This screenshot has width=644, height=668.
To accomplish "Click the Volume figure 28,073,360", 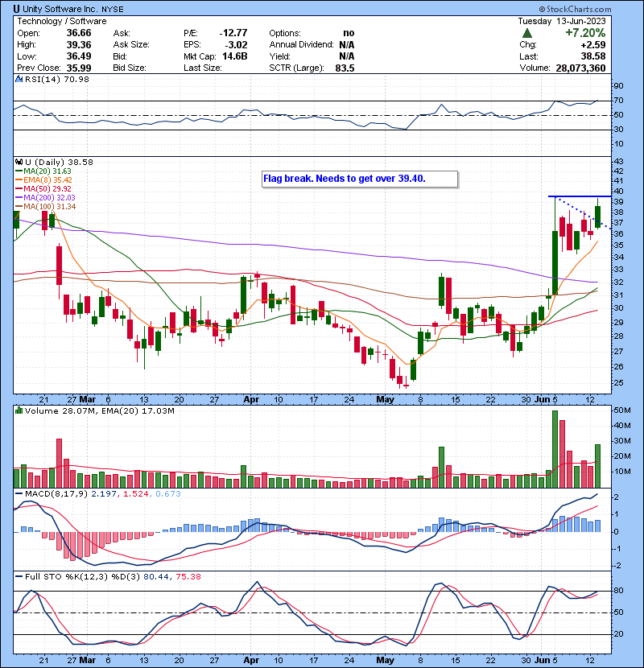I will click(x=580, y=68).
